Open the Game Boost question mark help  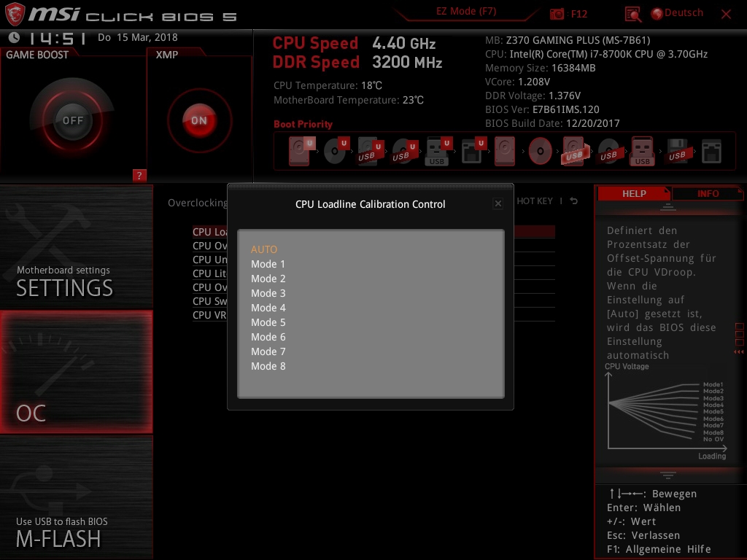click(x=139, y=175)
